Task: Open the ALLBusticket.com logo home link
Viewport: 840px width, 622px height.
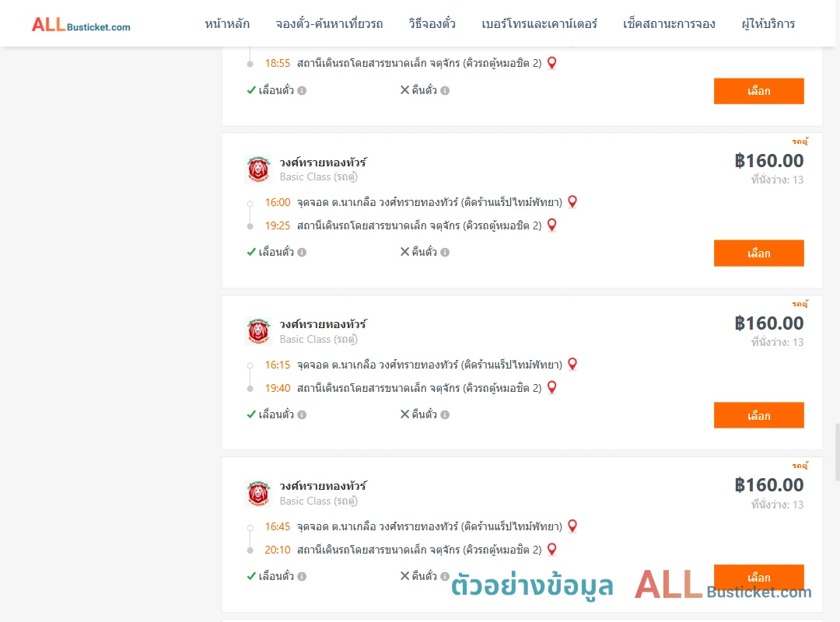Action: pos(81,24)
